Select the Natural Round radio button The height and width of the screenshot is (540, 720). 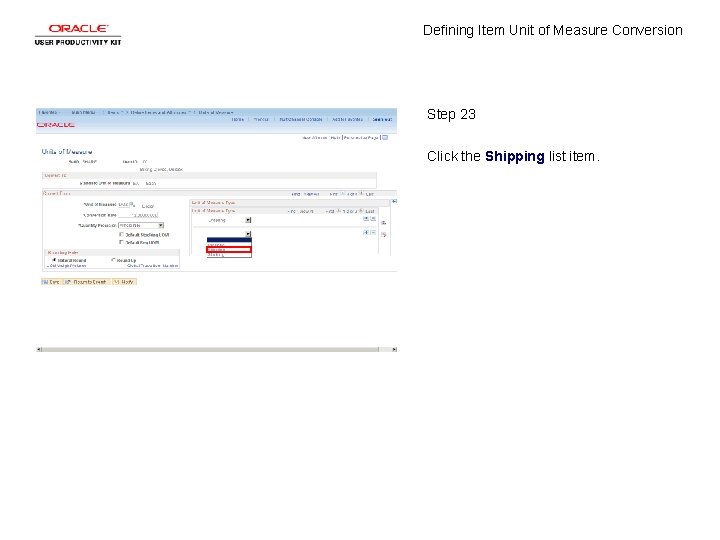[54, 260]
